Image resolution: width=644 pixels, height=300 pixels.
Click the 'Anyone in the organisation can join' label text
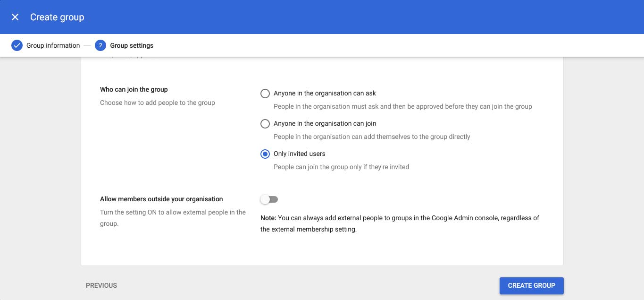[325, 124]
